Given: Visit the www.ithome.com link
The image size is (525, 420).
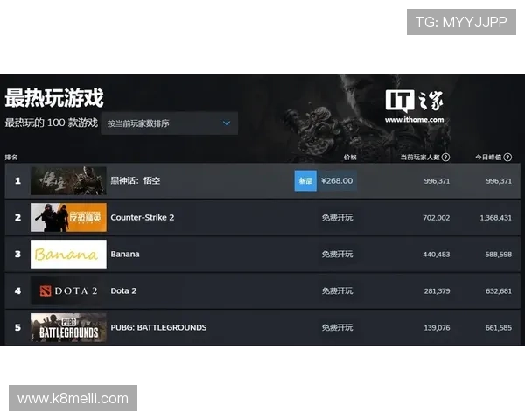Looking at the screenshot, I should (414, 119).
